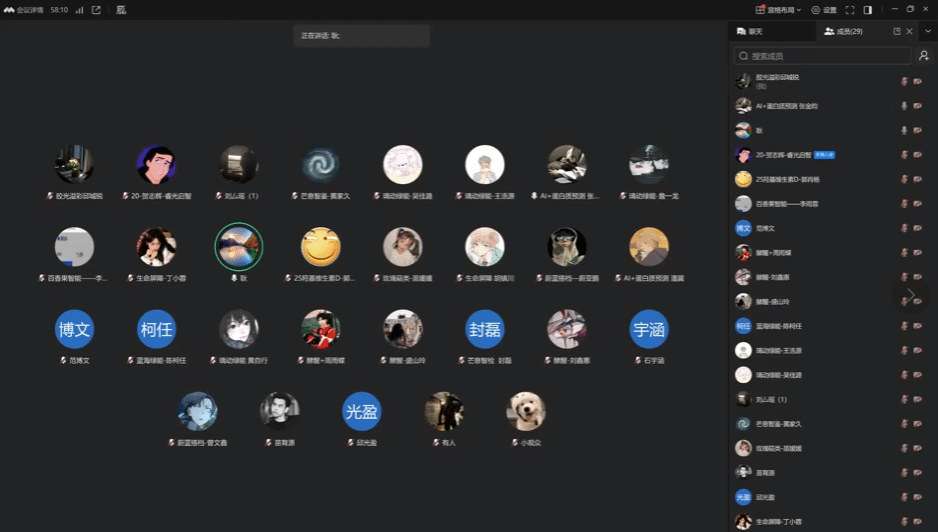Toggle microphone for AI+蛋白质预测 张金昀 in member list
Viewport: 938px width, 532px height.
click(904, 106)
